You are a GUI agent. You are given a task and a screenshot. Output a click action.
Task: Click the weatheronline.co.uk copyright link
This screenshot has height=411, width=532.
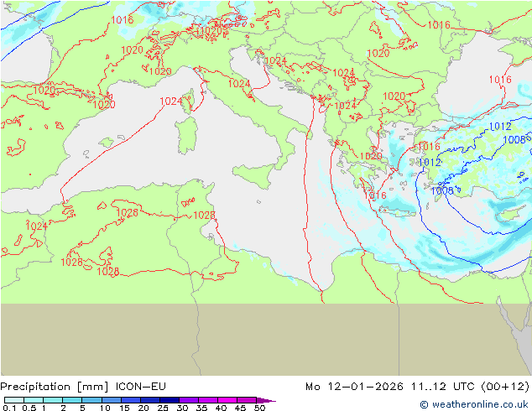tap(473, 404)
